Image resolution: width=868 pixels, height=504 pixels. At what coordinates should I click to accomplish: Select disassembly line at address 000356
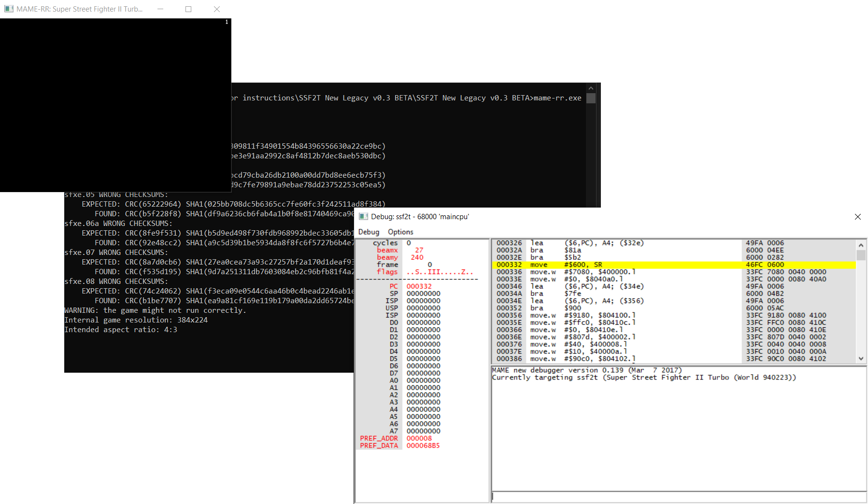(674, 315)
